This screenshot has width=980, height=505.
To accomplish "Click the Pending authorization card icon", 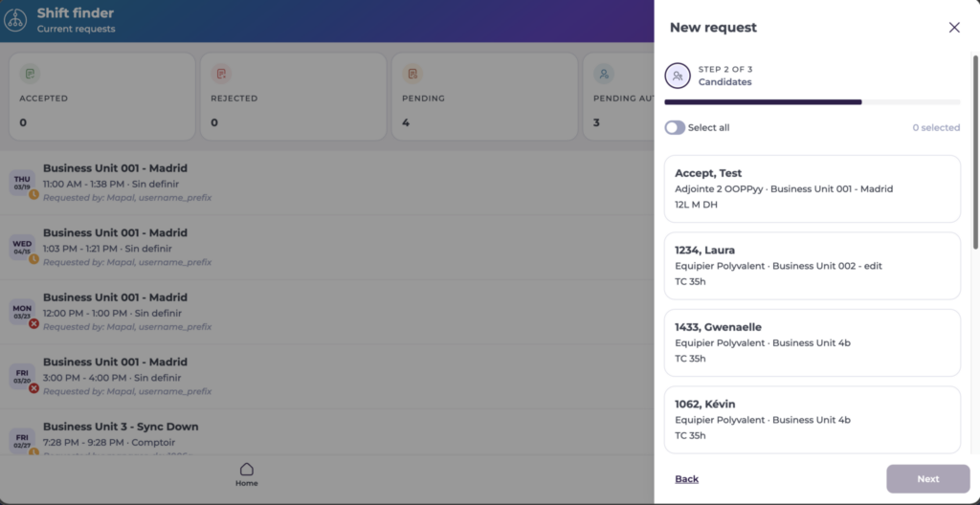I will tap(604, 74).
